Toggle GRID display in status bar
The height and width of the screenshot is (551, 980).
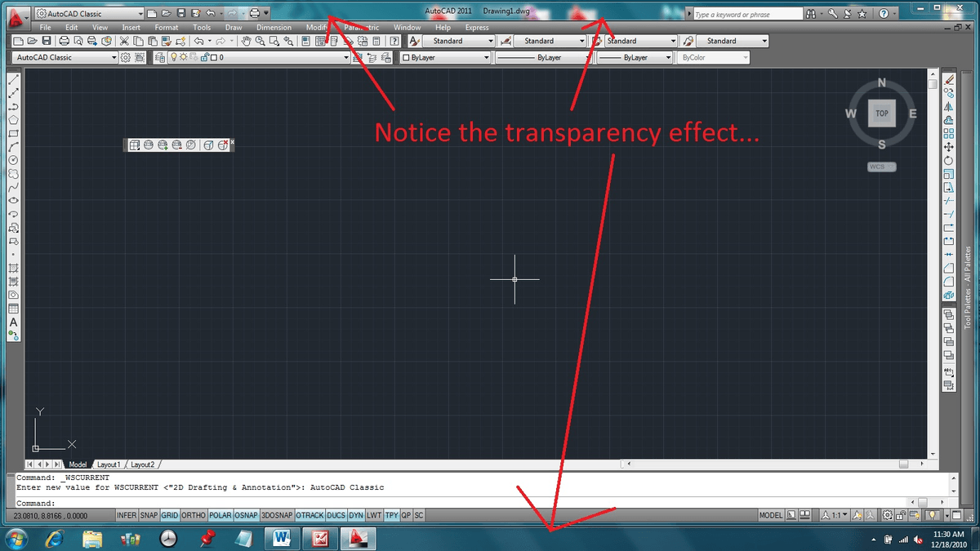(170, 516)
